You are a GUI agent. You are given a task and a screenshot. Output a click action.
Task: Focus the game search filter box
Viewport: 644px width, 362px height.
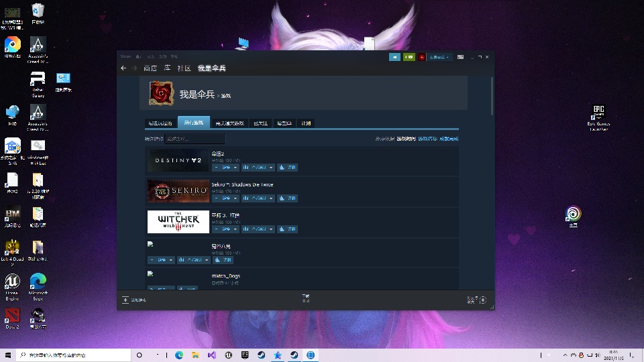pyautogui.click(x=195, y=139)
